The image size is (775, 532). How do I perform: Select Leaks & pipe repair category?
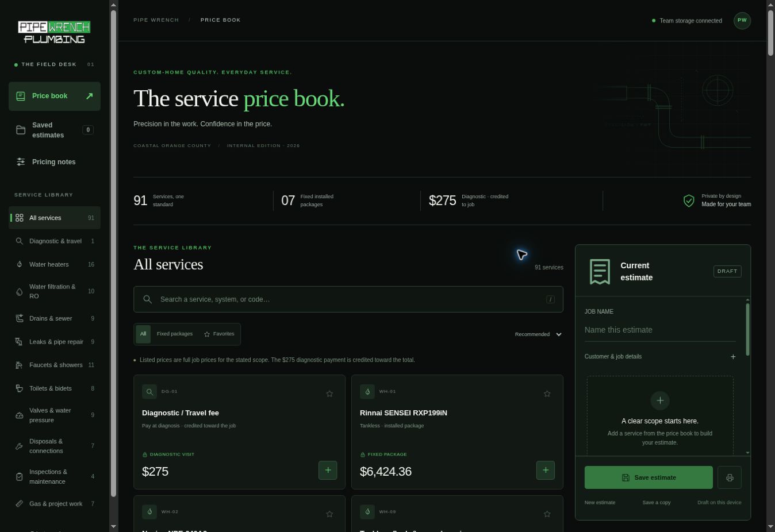point(55,342)
